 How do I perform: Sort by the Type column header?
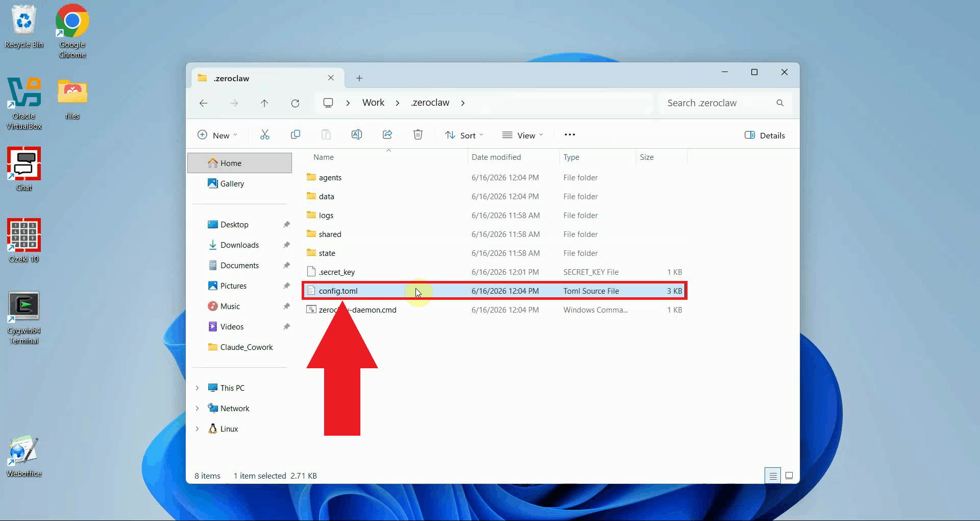pos(597,157)
